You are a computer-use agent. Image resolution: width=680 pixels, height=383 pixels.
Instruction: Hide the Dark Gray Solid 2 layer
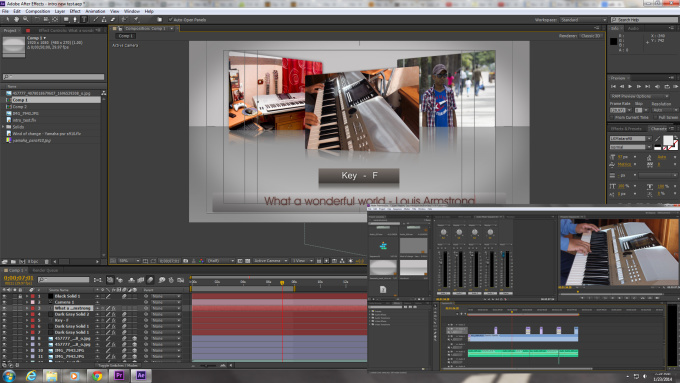[4, 314]
